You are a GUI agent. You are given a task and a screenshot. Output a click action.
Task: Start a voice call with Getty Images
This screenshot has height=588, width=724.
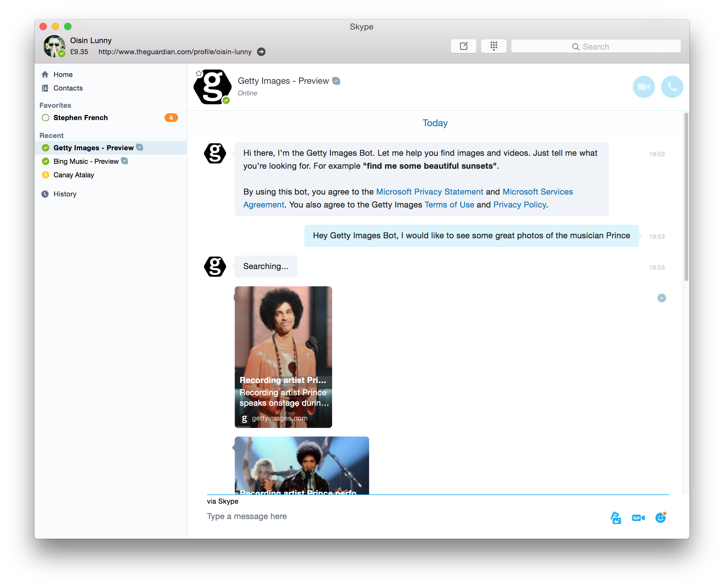[672, 87]
